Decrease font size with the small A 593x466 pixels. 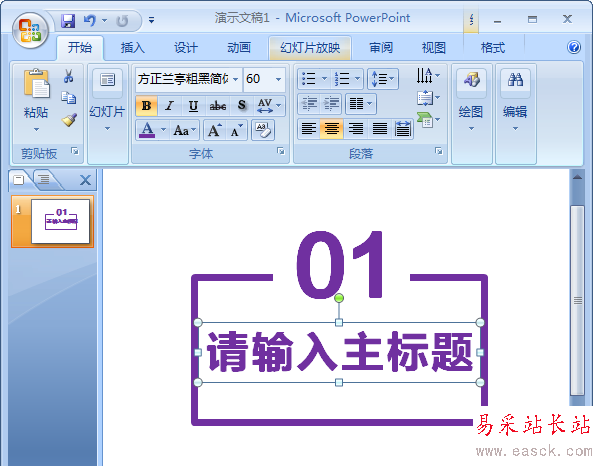click(x=237, y=131)
